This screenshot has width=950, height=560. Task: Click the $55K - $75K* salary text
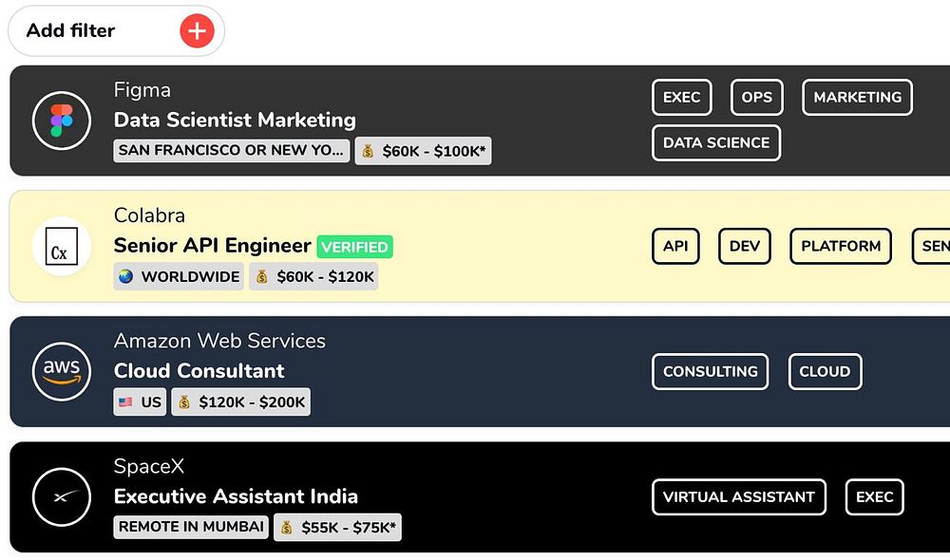[x=349, y=528]
